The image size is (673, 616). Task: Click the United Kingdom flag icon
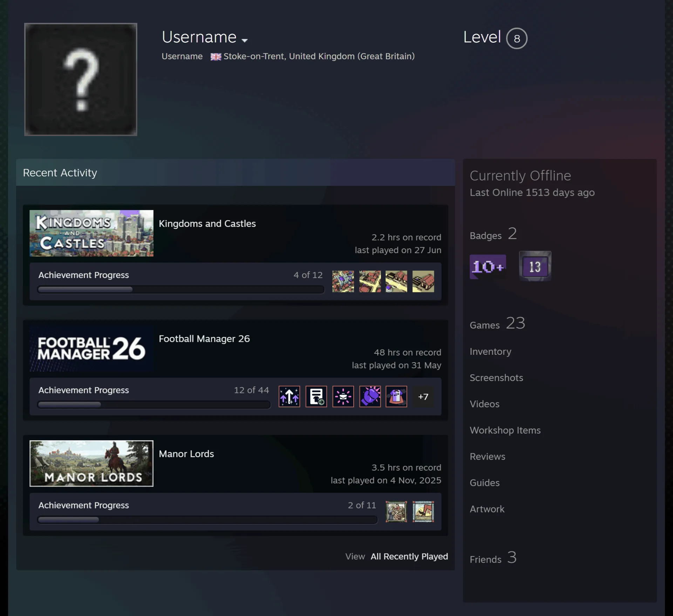point(216,57)
